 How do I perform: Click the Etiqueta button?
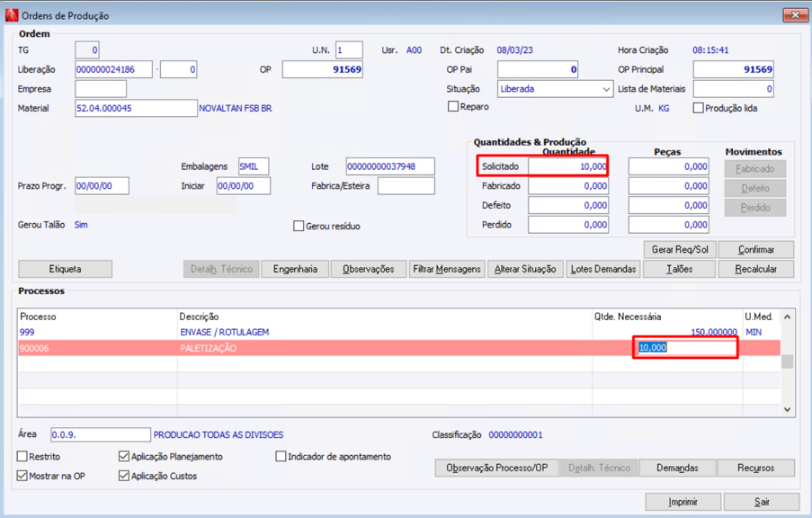tap(66, 269)
